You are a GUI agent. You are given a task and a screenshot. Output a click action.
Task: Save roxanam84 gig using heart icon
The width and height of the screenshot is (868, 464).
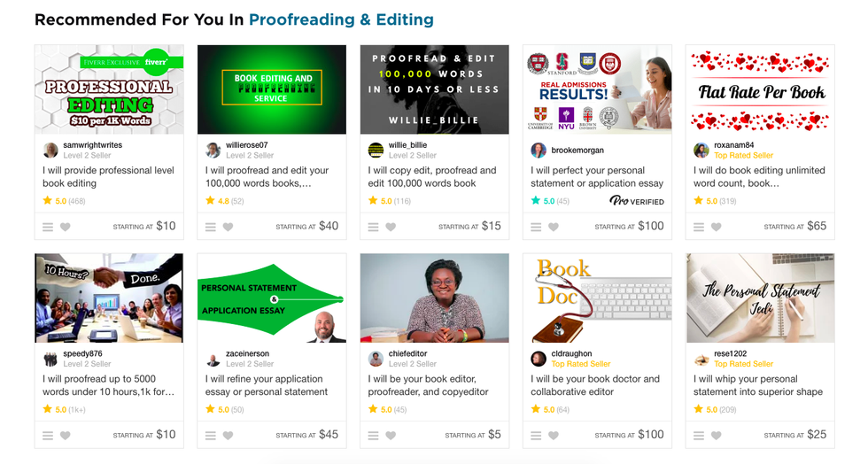717,227
